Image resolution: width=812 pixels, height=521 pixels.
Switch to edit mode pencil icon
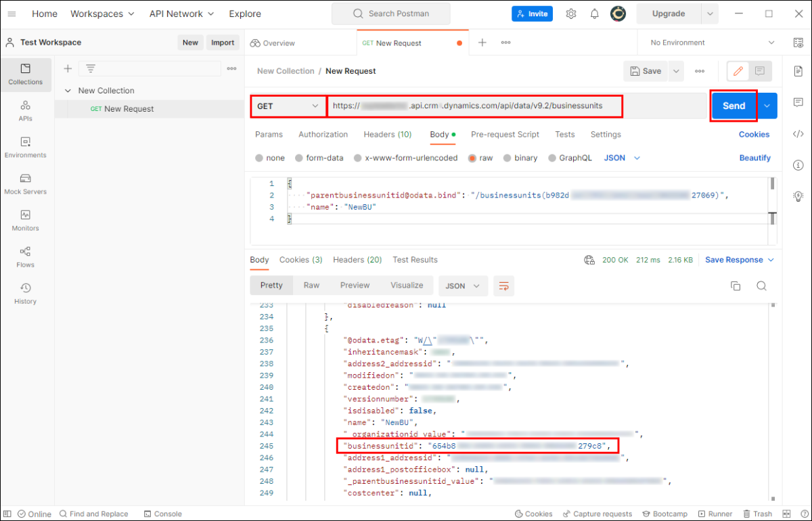tap(738, 71)
